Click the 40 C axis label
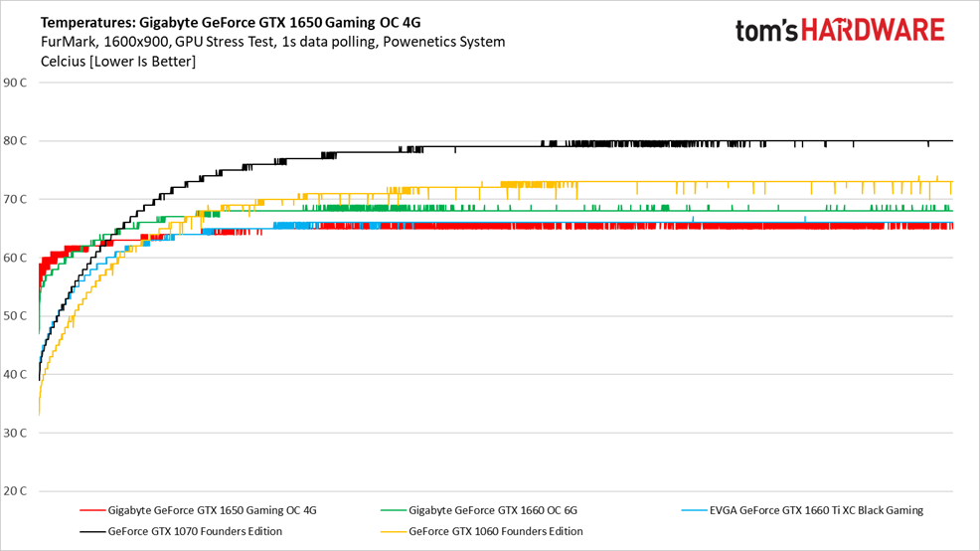The image size is (980, 551). click(15, 375)
